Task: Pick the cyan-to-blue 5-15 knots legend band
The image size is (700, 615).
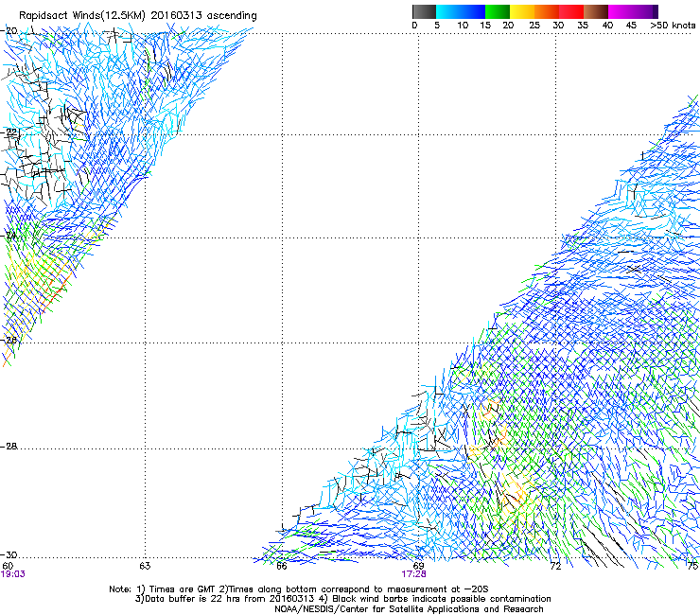Action: [461, 11]
